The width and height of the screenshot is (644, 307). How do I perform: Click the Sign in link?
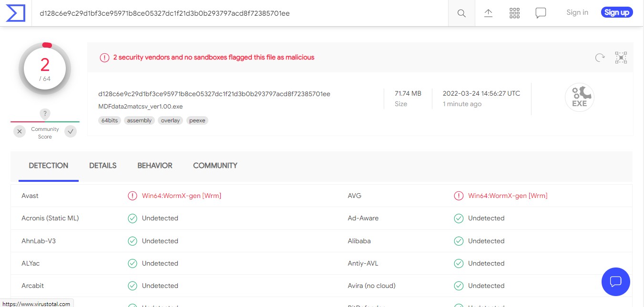coord(577,12)
